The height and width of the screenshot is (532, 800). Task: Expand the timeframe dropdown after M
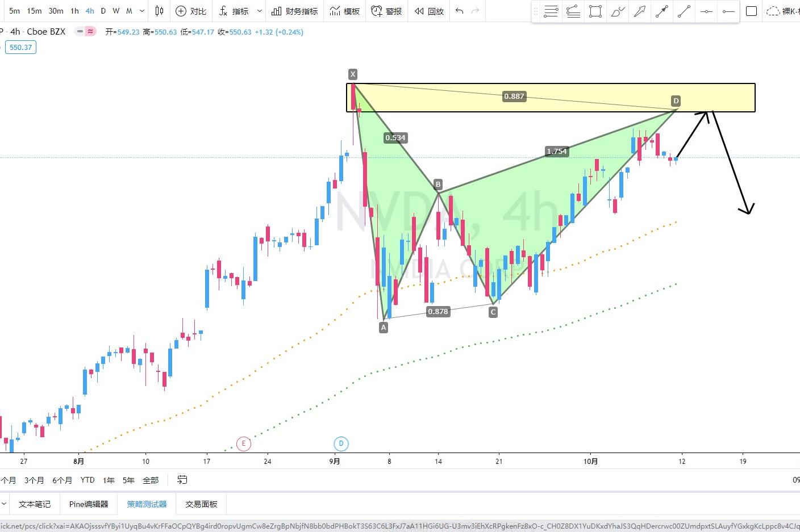pos(141,11)
